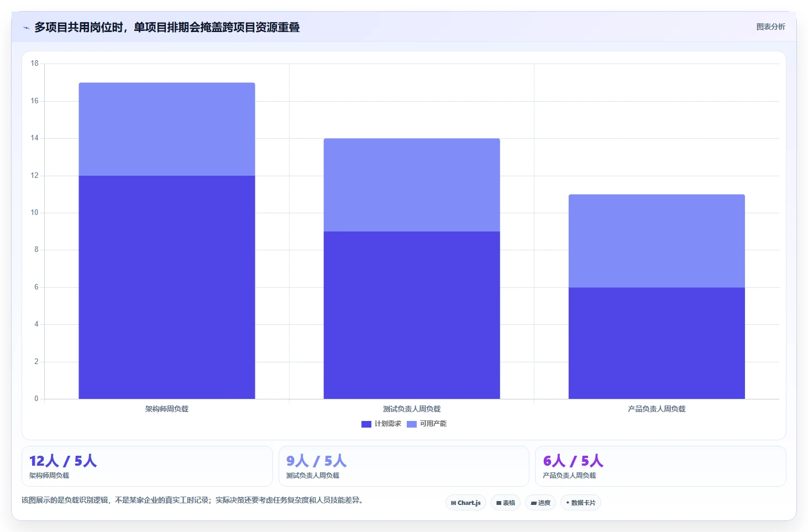Click the 测试负责人周负载 planned-demand bar segment
The image size is (808, 532).
coord(412,315)
